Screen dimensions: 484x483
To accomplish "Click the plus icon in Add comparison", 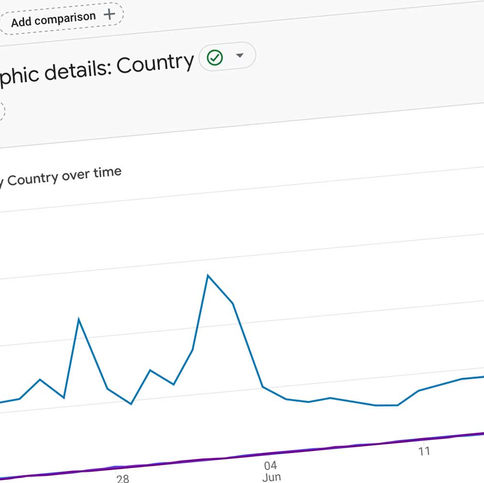I will click(109, 14).
